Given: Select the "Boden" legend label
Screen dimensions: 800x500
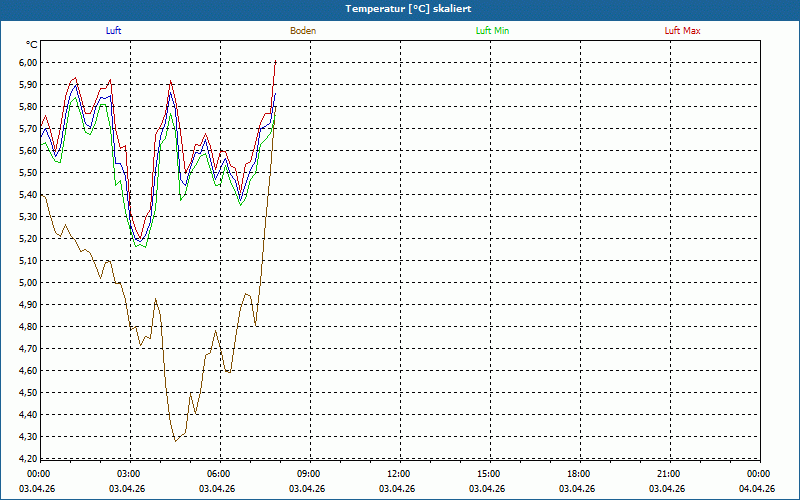Looking at the screenshot, I should click(303, 31).
